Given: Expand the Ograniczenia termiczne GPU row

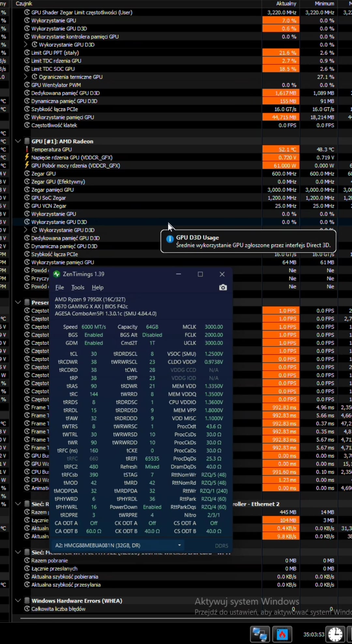Looking at the screenshot, I should point(26,77).
